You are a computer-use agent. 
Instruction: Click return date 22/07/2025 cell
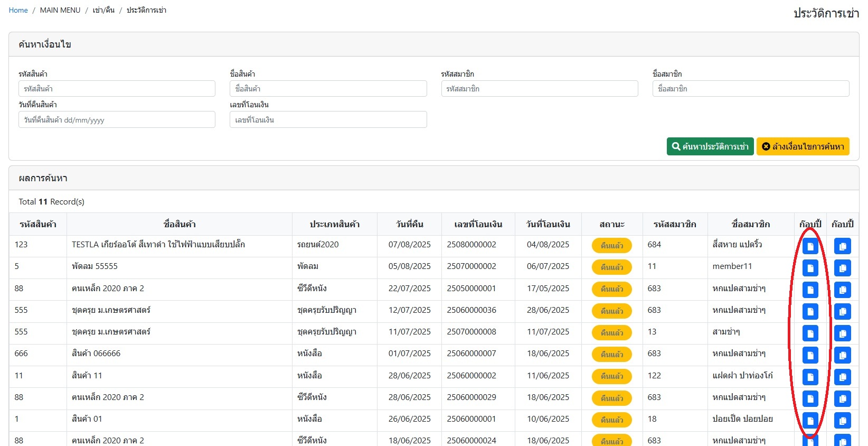click(410, 289)
